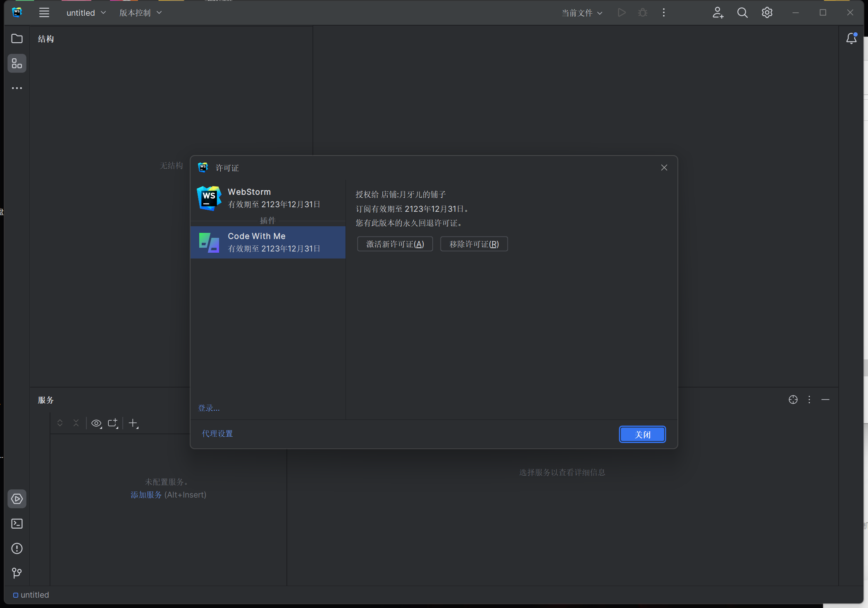Open the Problems tool window
The width and height of the screenshot is (868, 608).
(17, 548)
